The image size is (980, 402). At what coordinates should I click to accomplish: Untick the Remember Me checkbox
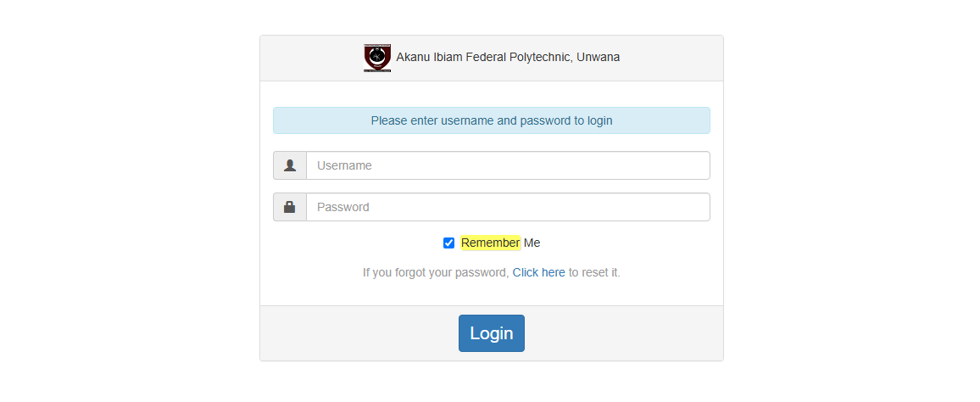[448, 243]
